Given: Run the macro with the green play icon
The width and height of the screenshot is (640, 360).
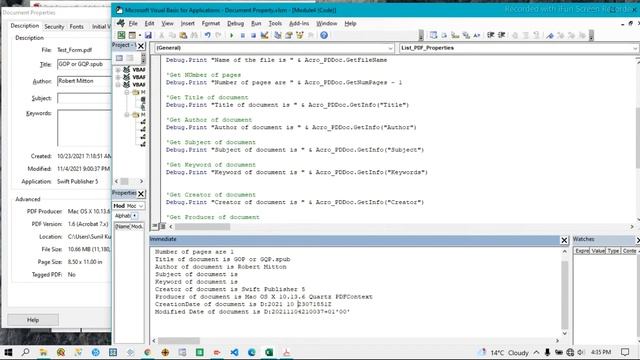Looking at the screenshot, I should pyautogui.click(x=231, y=36).
